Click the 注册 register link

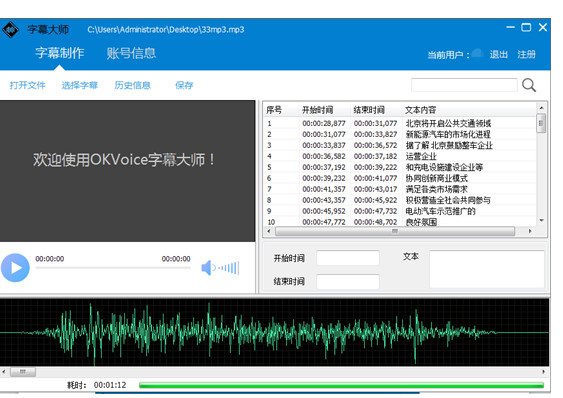pyautogui.click(x=526, y=55)
